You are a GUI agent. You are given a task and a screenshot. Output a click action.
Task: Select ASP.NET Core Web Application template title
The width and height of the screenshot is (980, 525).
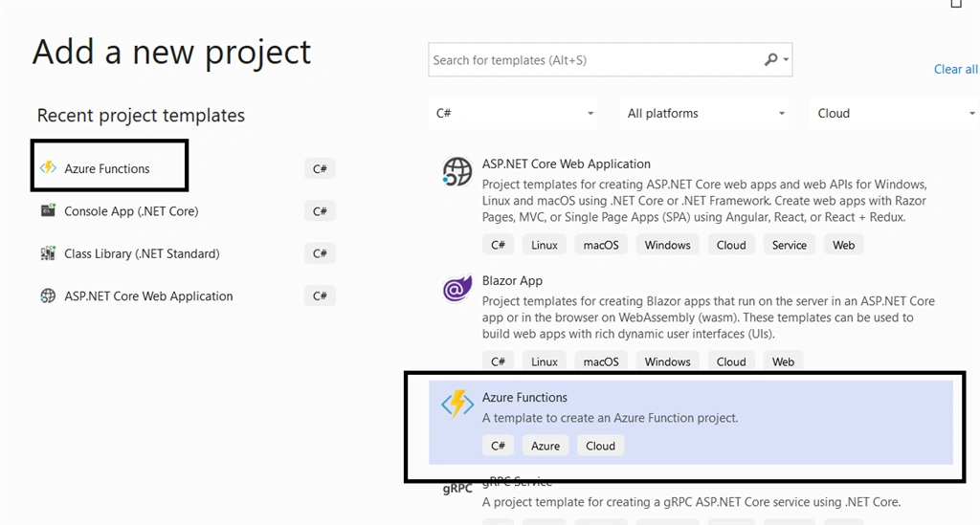click(567, 164)
